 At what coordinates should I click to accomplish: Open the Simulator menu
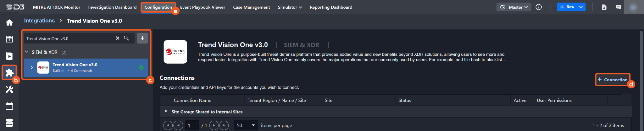(x=290, y=7)
